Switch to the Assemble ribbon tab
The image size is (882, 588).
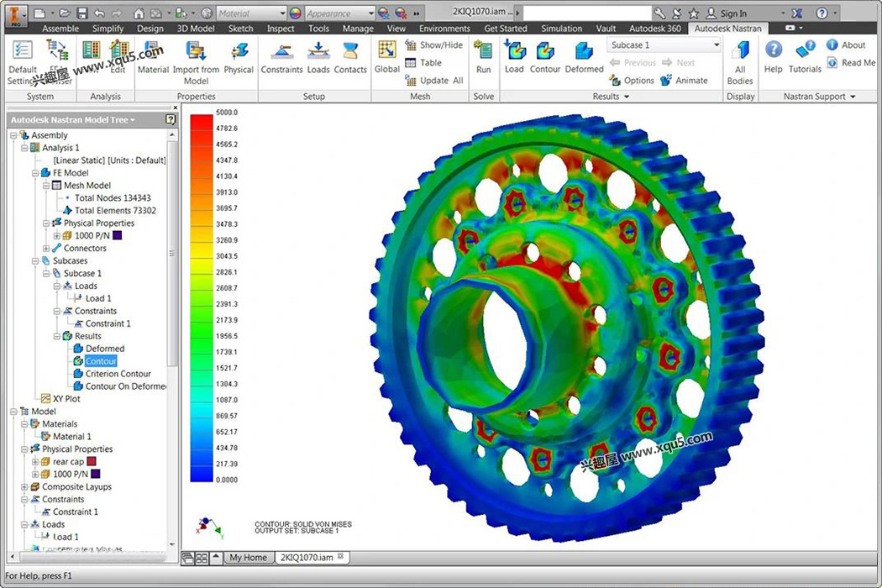pyautogui.click(x=60, y=28)
